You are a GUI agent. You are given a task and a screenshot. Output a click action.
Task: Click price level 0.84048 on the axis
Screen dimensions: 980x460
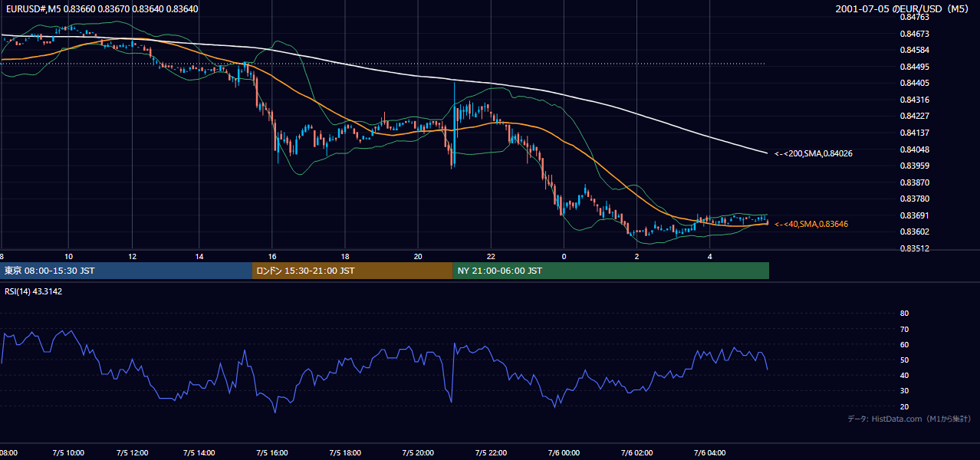point(914,149)
